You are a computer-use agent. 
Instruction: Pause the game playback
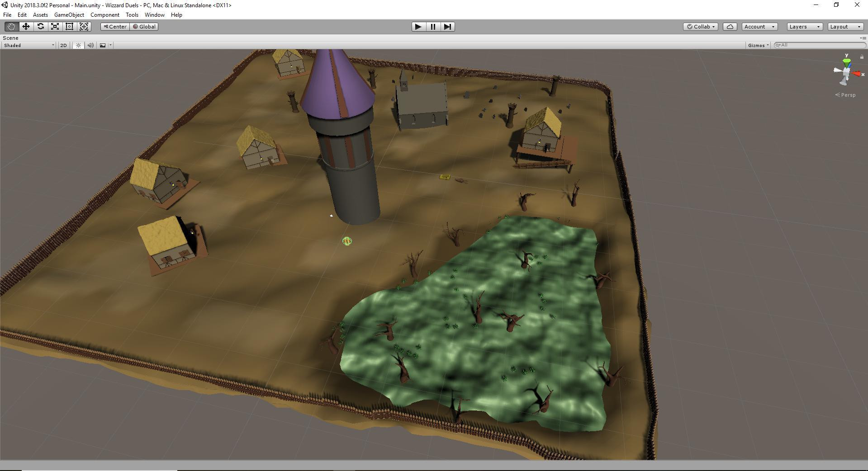pyautogui.click(x=433, y=27)
